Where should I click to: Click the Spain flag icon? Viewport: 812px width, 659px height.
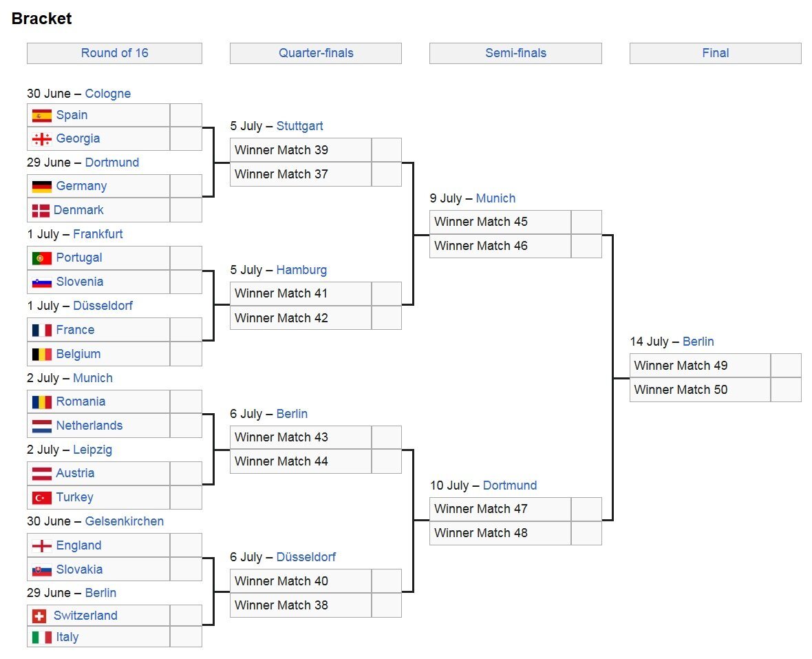point(41,116)
